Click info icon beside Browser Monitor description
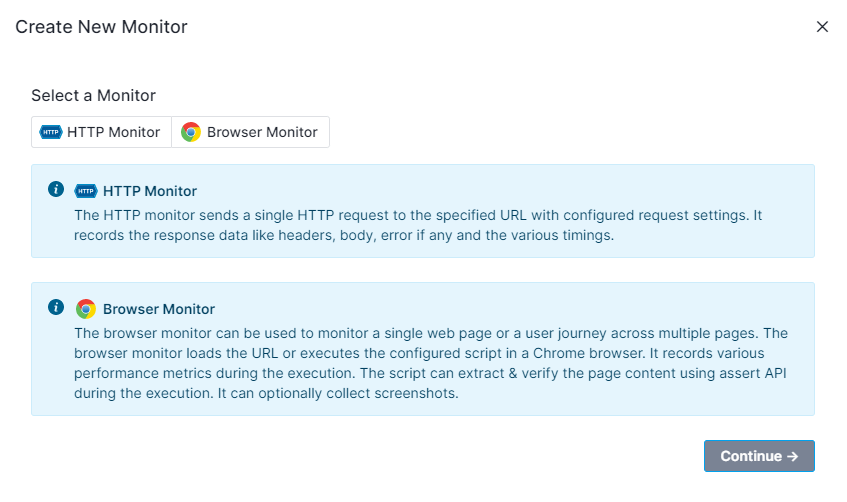This screenshot has width=847, height=502. [56, 307]
